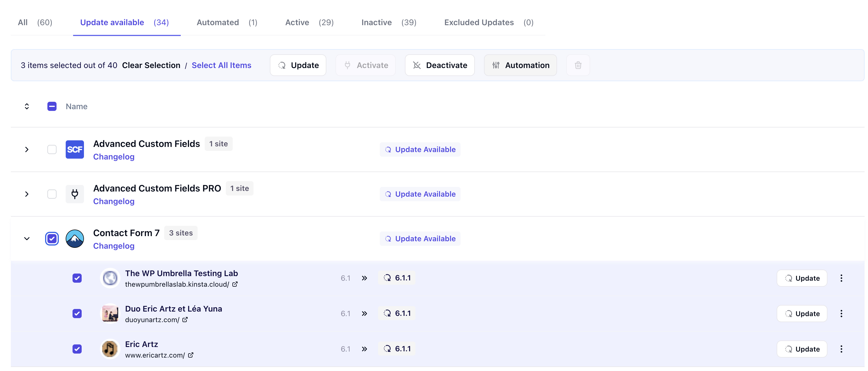This screenshot has height=371, width=868.
Task: Click the Activate bulk action button
Action: click(x=365, y=65)
